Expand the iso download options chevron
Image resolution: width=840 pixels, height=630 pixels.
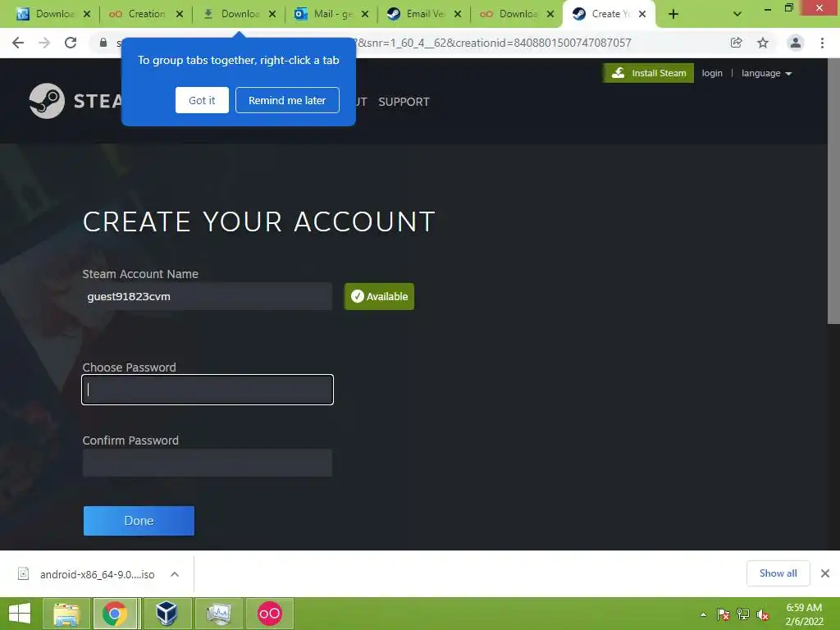[175, 574]
